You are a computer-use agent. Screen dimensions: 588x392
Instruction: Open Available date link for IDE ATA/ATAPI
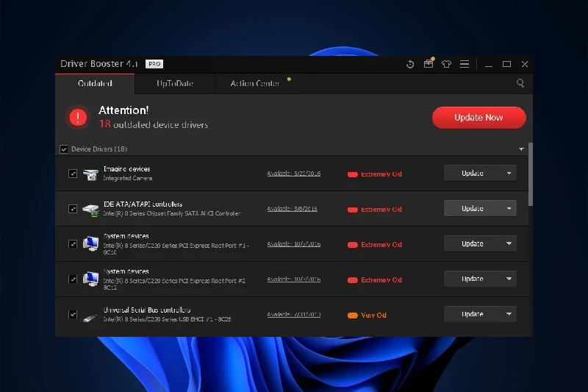(292, 209)
